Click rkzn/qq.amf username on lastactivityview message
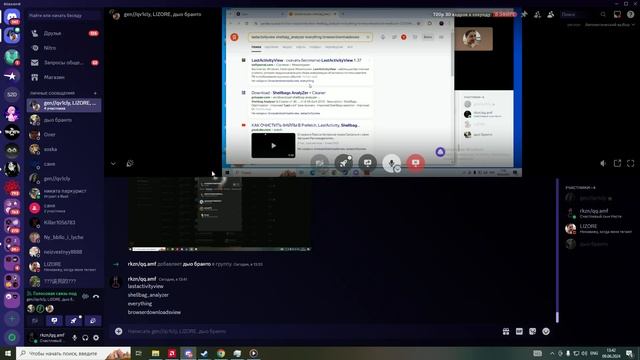This screenshot has height=360, width=640. [142, 279]
